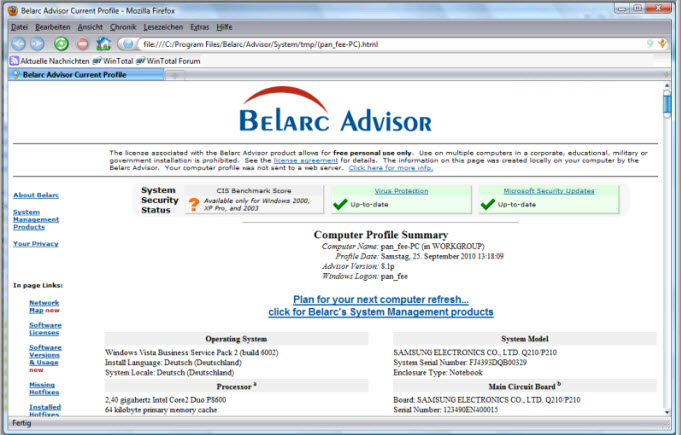Reload the page with the green refresh icon
Viewport: 681px width, 435px height.
pyautogui.click(x=61, y=44)
